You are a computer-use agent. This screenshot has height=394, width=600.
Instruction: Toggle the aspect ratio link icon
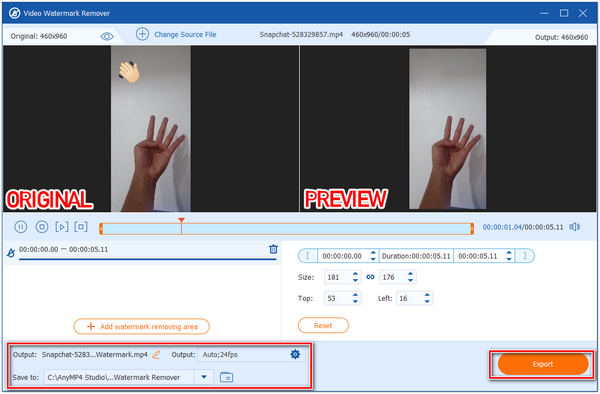pos(370,277)
